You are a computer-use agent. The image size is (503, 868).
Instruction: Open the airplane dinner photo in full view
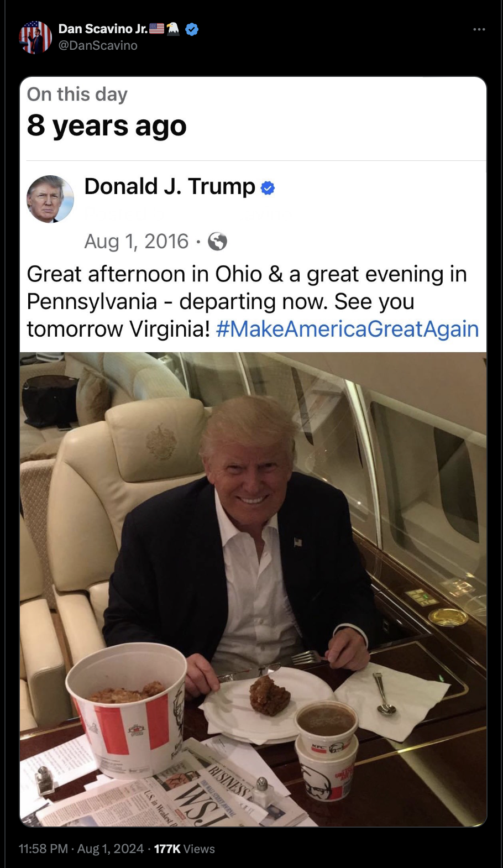click(253, 589)
